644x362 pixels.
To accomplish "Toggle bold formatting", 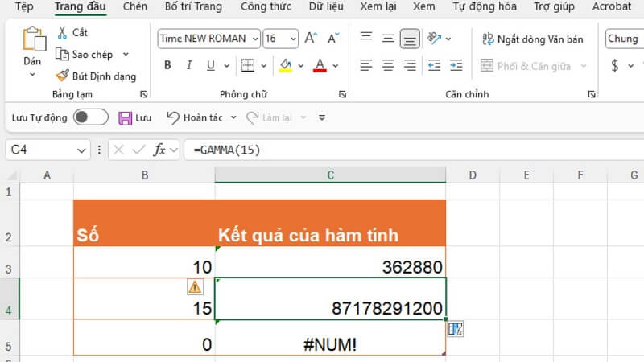I will (167, 65).
